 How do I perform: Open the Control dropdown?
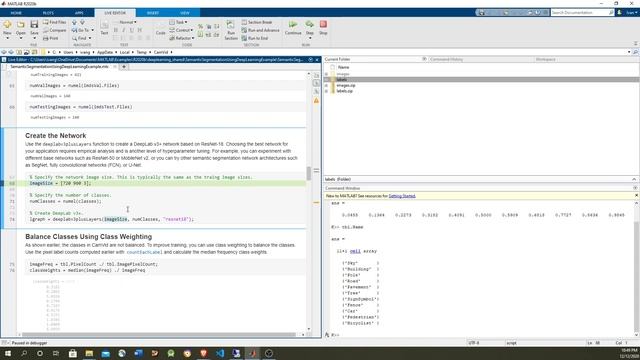tap(181, 30)
